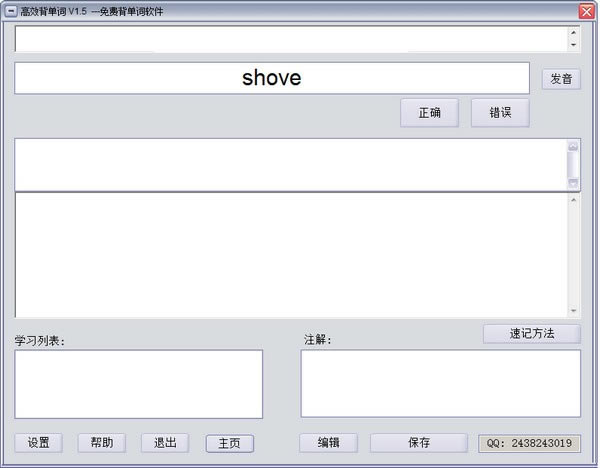Open the 帮助 help button

pos(102,443)
